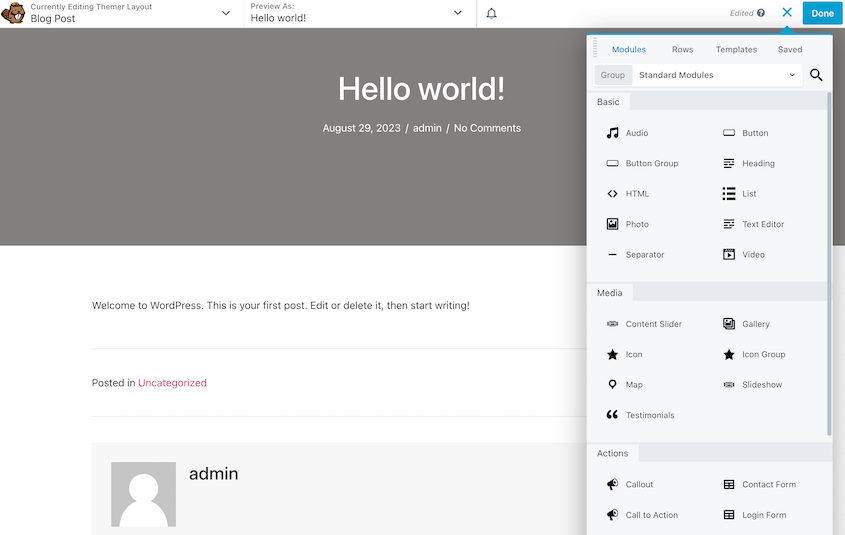Click the Hello world! post title
The image size is (845, 535).
click(x=421, y=89)
